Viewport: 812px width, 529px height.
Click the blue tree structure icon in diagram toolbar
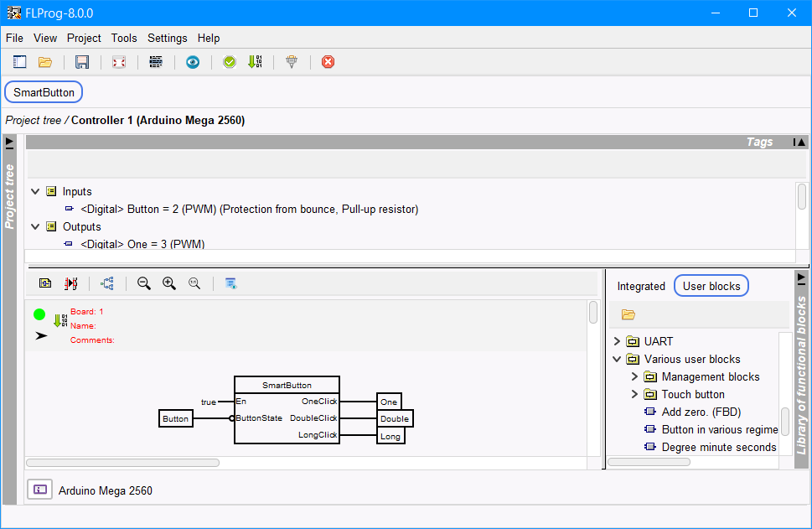click(x=107, y=283)
